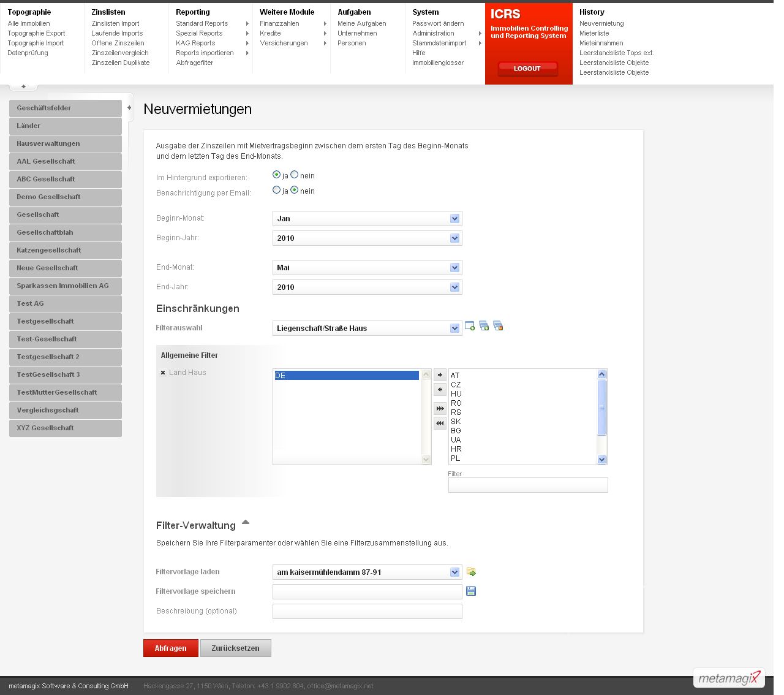
Task: Open Zinslisten Import in the menu
Action: coord(115,23)
